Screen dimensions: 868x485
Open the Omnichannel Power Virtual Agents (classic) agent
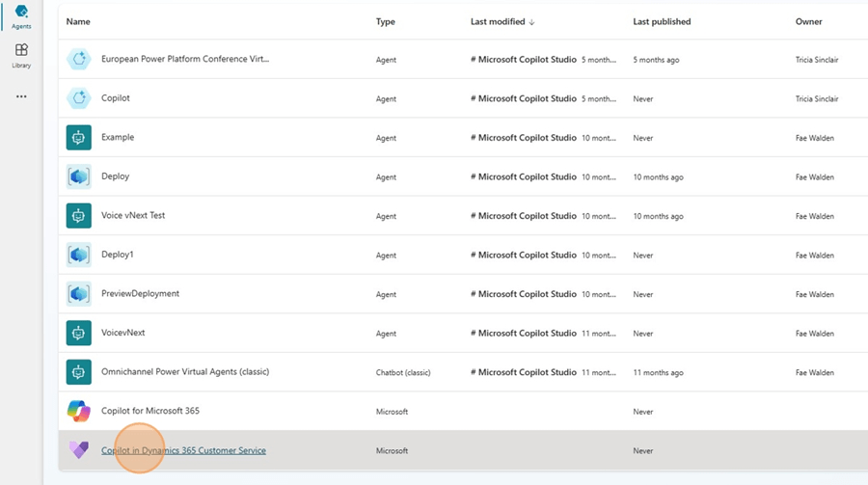pos(184,372)
